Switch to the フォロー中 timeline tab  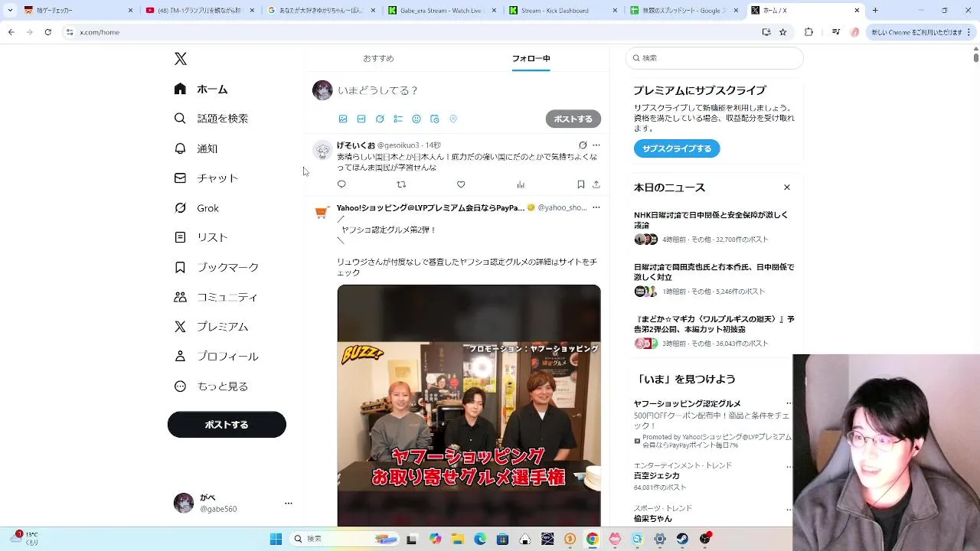[x=531, y=58]
